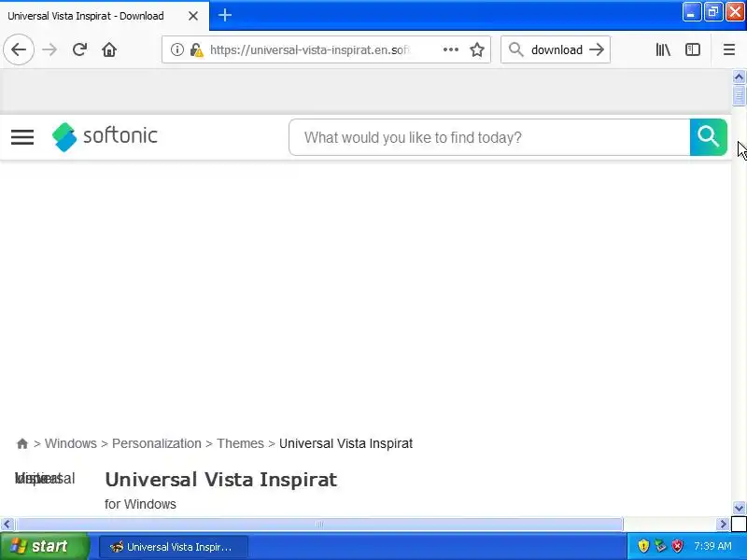Viewport: 747px width, 560px height.
Task: Click the Universal Vista Inspirat heading
Action: pyautogui.click(x=221, y=480)
